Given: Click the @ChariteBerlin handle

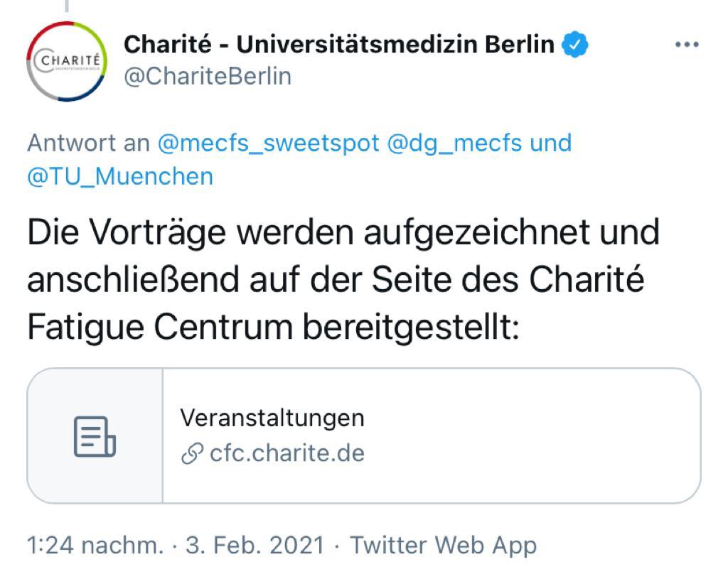Looking at the screenshot, I should point(208,76).
